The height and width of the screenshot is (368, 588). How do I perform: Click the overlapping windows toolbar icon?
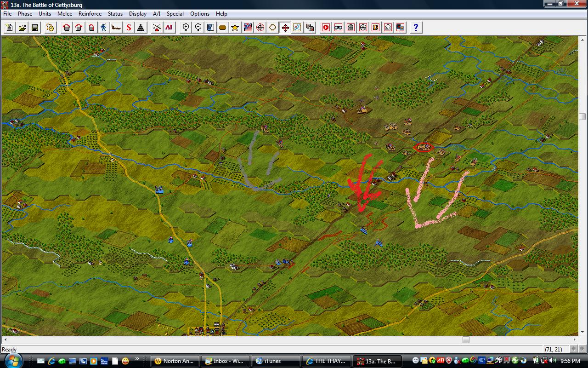401,28
